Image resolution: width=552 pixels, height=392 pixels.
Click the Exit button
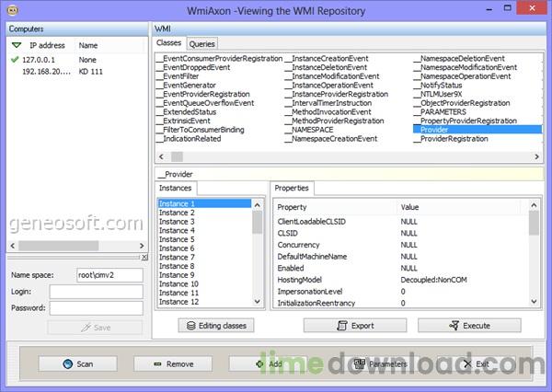(476, 363)
